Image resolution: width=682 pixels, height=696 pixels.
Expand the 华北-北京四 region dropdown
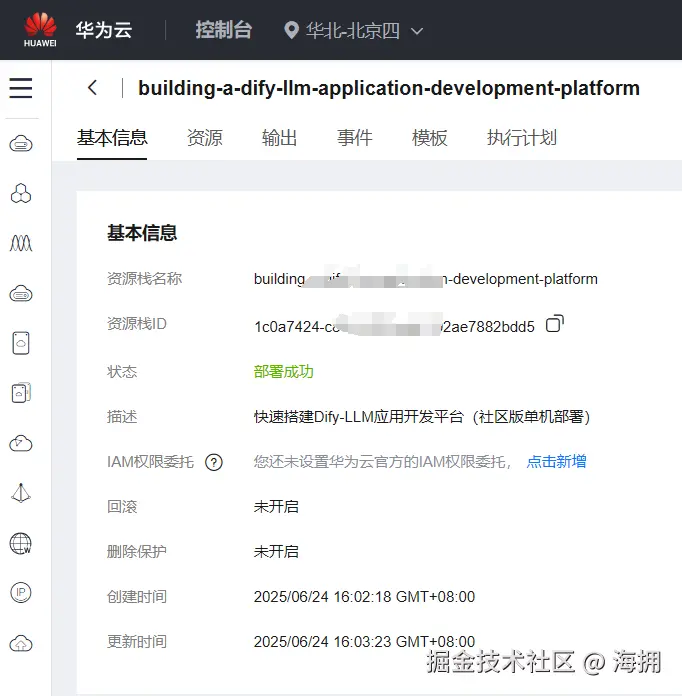pyautogui.click(x=417, y=31)
